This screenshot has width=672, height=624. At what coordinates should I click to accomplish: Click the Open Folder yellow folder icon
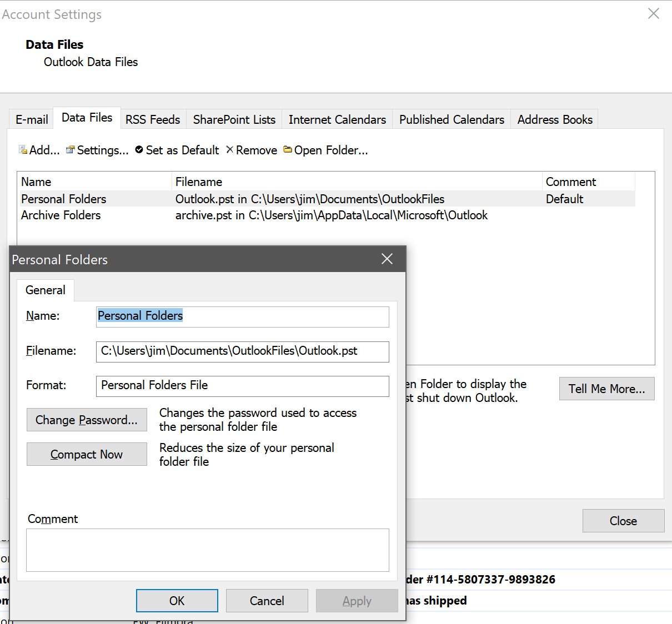[288, 149]
